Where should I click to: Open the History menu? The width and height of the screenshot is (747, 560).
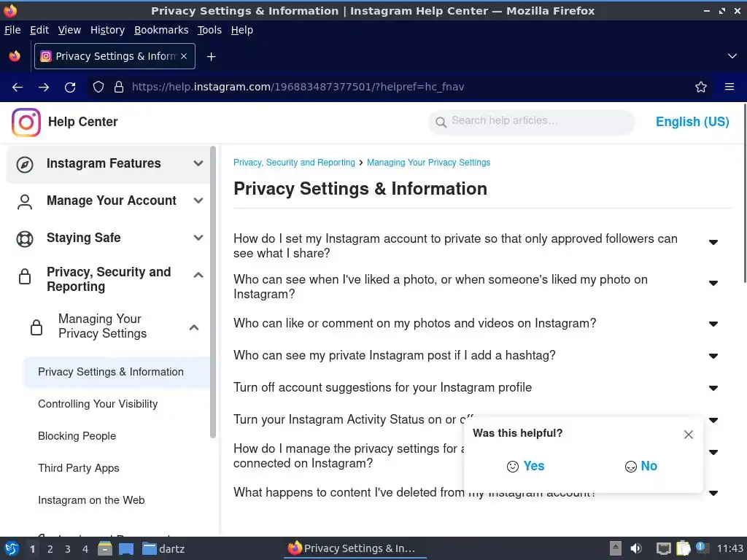click(x=108, y=30)
